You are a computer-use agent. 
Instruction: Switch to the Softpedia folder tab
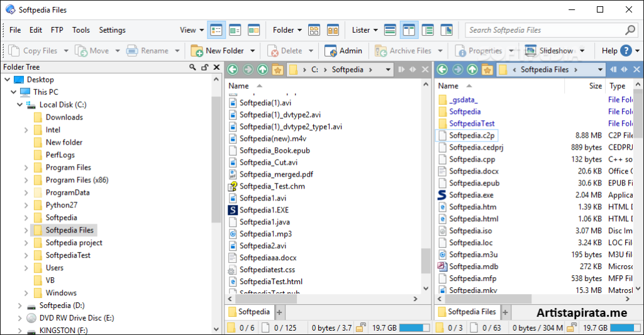pyautogui.click(x=249, y=312)
